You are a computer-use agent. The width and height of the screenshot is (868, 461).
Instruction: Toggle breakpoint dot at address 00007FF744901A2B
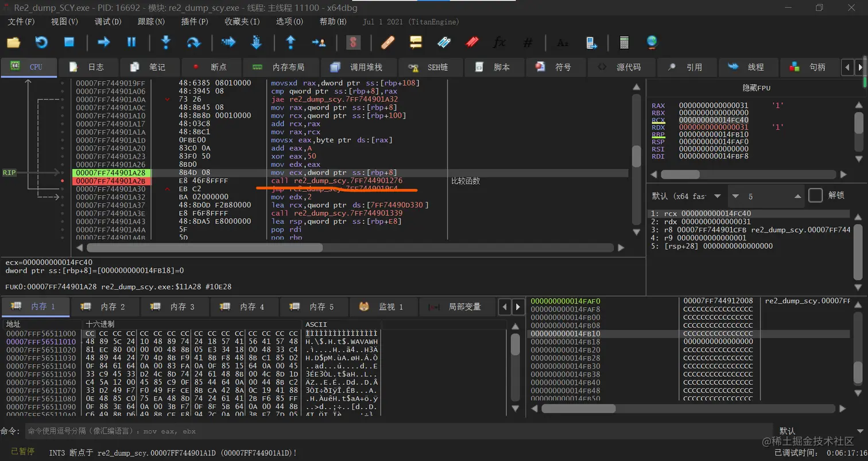(63, 181)
